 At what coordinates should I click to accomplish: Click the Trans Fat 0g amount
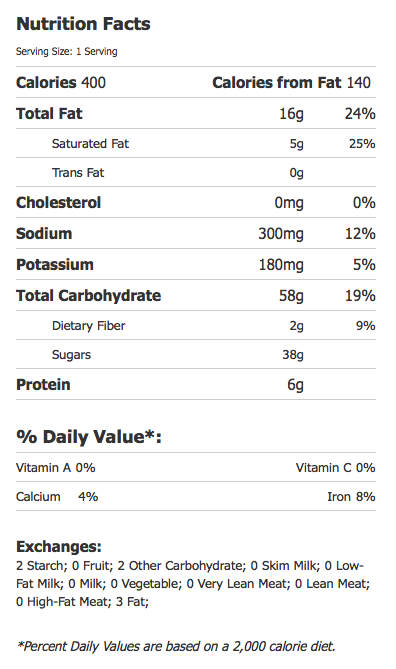(x=297, y=173)
